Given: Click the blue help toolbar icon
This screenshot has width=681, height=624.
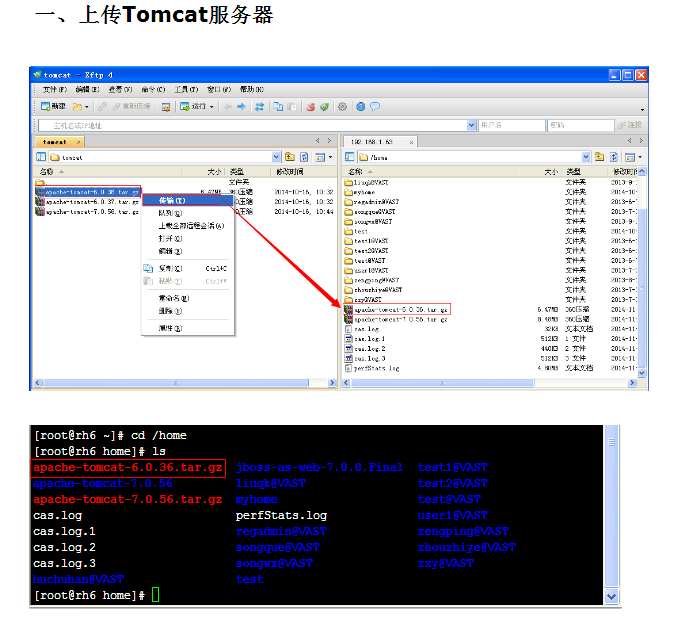Looking at the screenshot, I should (360, 106).
